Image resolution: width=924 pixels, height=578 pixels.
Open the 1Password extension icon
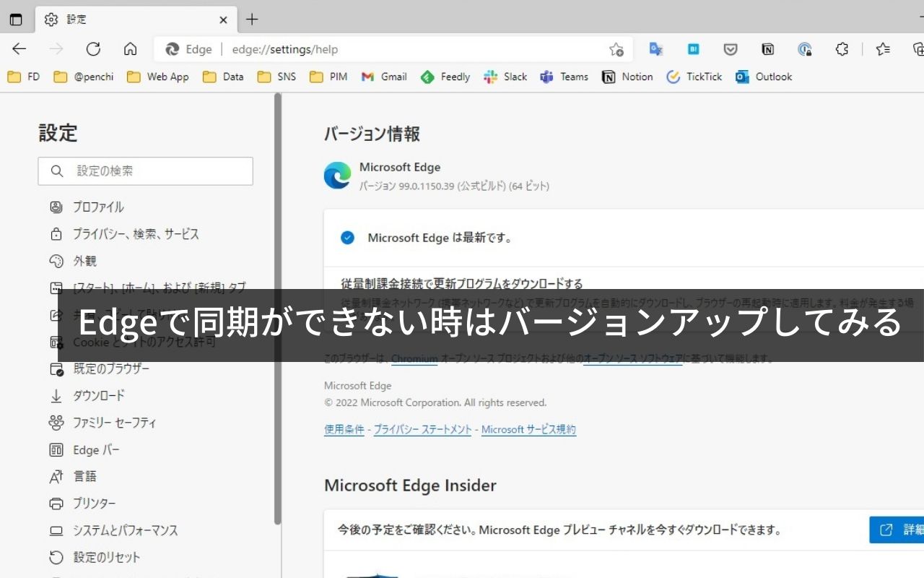coord(805,49)
